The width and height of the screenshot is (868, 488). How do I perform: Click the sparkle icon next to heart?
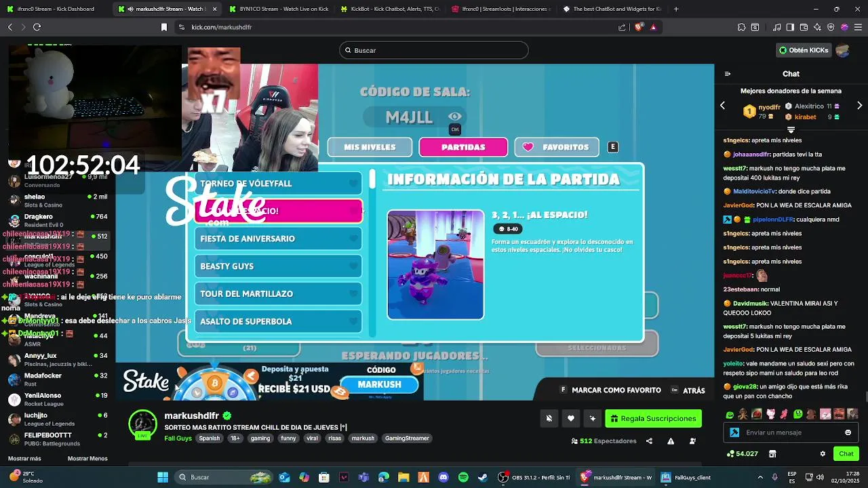[x=593, y=418]
